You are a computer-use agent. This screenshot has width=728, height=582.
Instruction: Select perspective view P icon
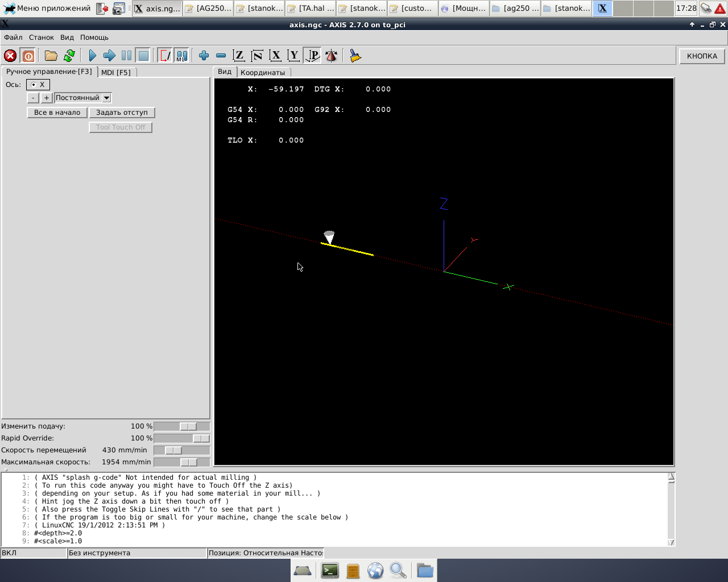point(313,56)
